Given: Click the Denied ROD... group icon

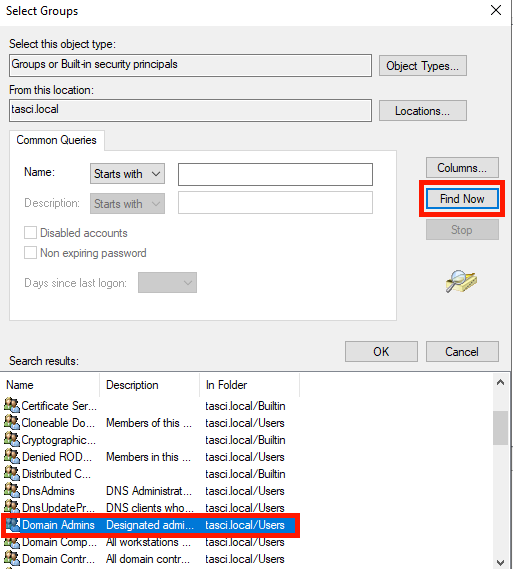Looking at the screenshot, I should (x=12, y=456).
